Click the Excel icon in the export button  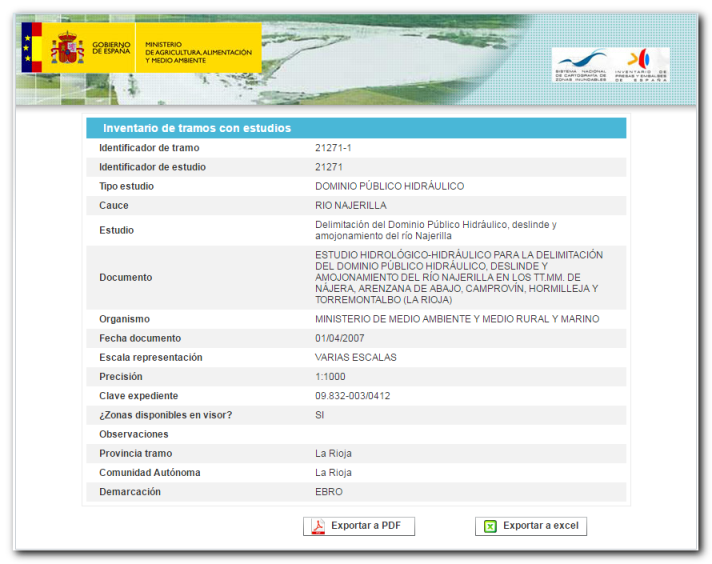pyautogui.click(x=490, y=526)
